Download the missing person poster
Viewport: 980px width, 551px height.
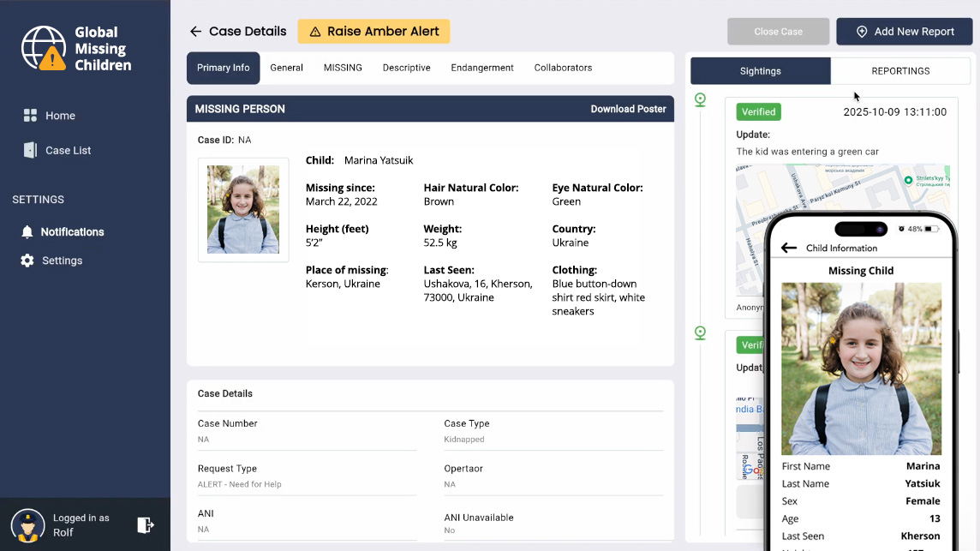coord(628,109)
